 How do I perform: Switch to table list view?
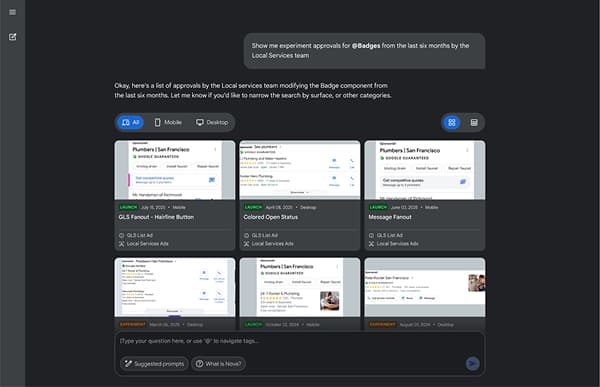[474, 122]
